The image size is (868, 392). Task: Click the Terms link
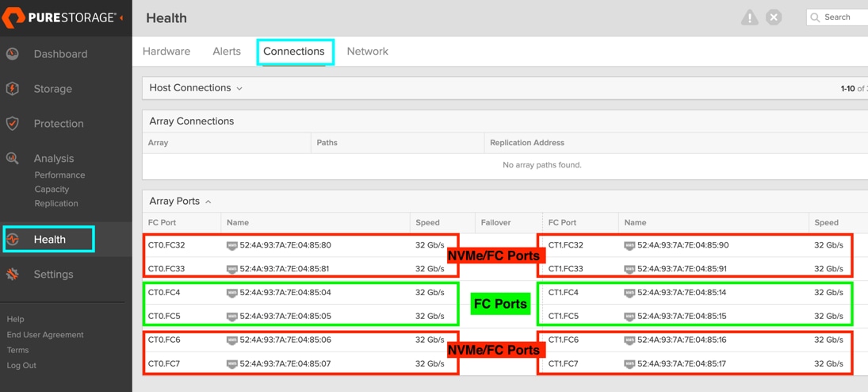pos(17,350)
